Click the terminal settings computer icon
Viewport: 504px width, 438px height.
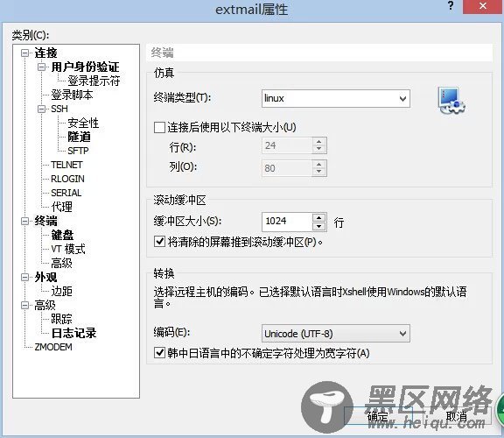451,100
